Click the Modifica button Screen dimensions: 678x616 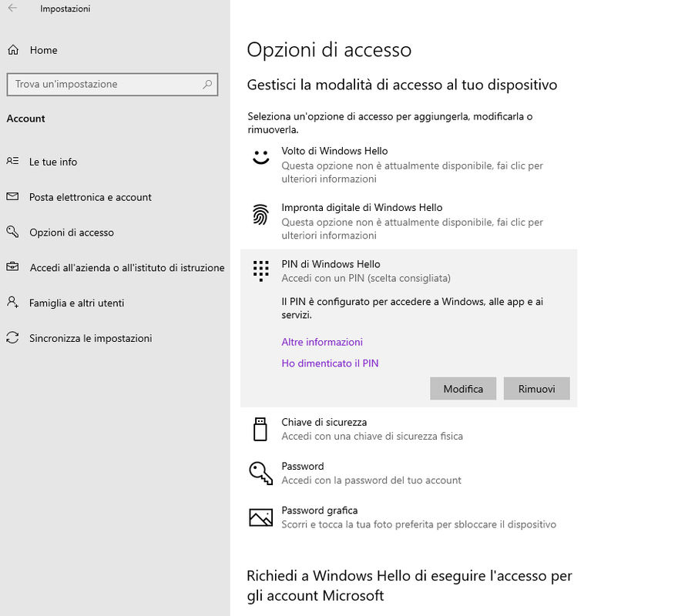(x=463, y=389)
